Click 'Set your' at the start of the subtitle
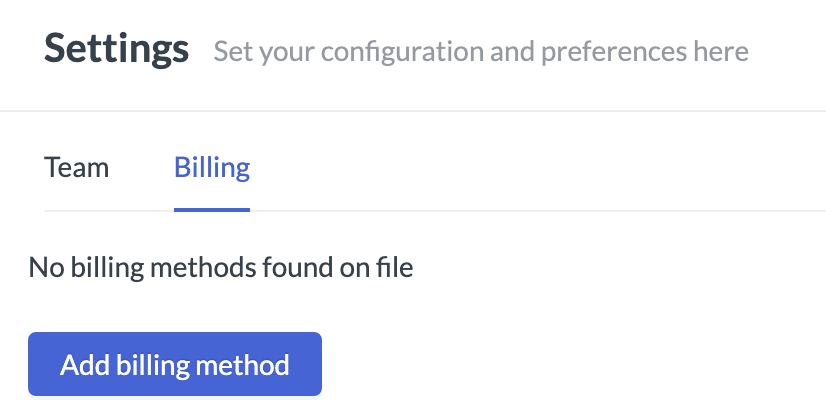Image resolution: width=826 pixels, height=418 pixels. tap(264, 52)
